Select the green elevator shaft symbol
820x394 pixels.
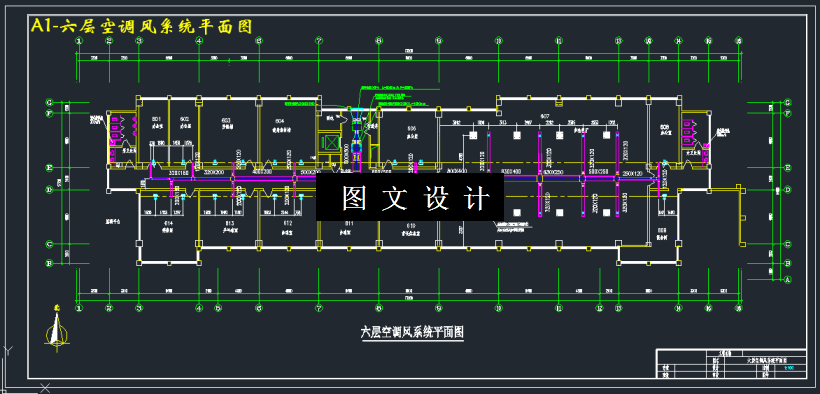(x=332, y=142)
